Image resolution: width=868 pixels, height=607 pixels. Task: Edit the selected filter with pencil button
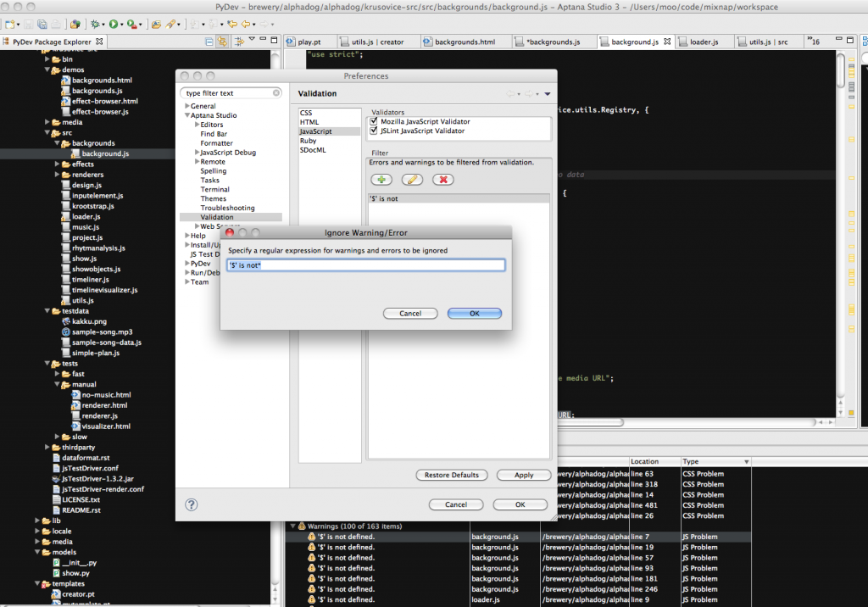coord(412,180)
